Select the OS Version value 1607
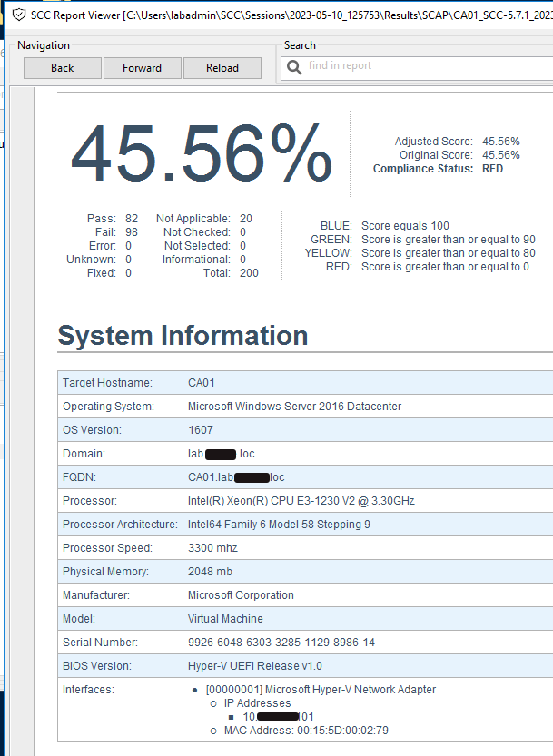Image resolution: width=553 pixels, height=756 pixels. (x=201, y=430)
